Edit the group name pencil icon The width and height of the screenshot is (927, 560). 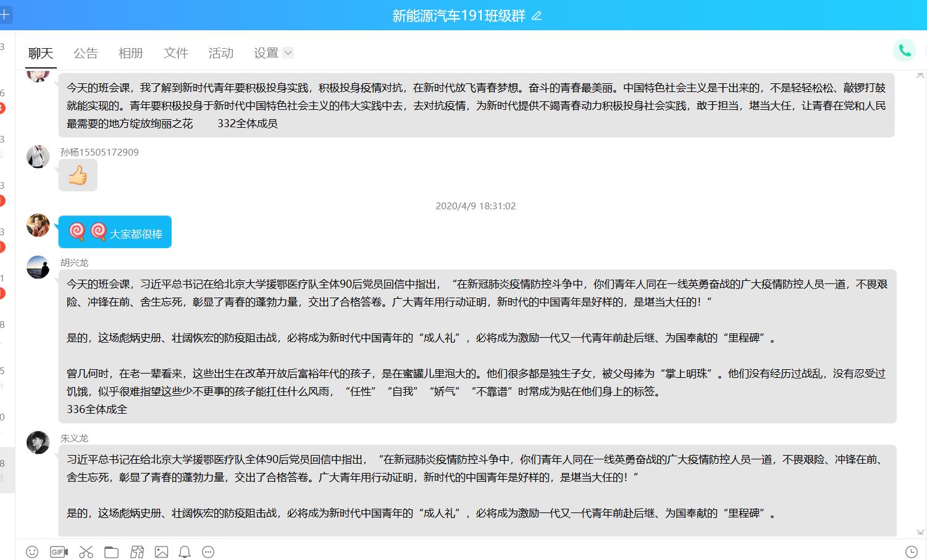click(537, 16)
